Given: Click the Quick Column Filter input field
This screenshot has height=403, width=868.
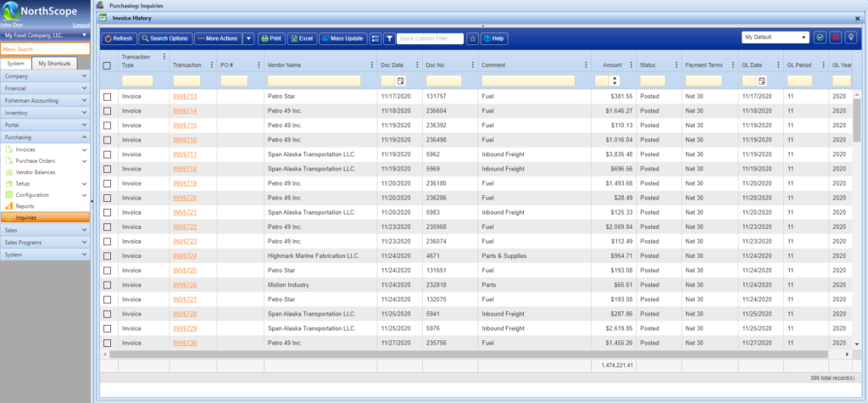Looking at the screenshot, I should tap(431, 38).
